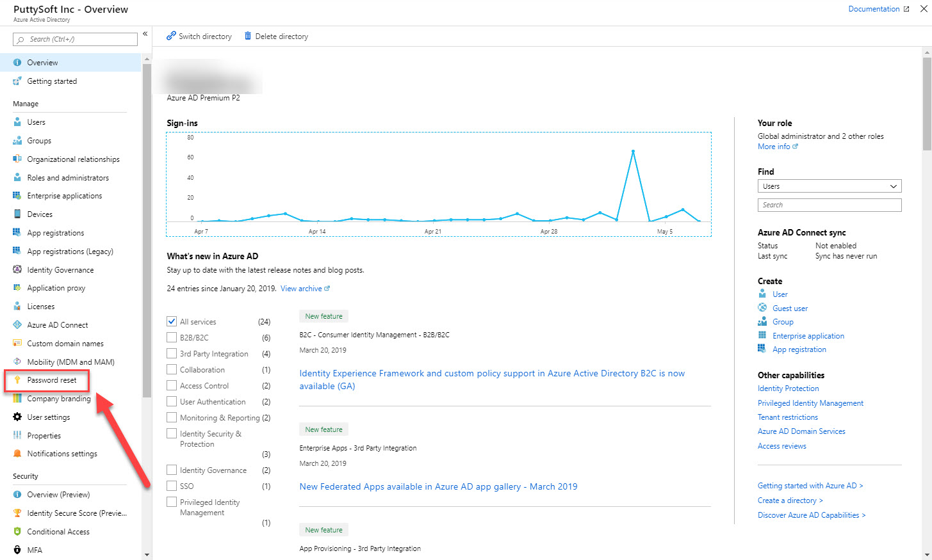The height and width of the screenshot is (560, 932).
Task: Click the Enterprise applications grid icon
Action: pyautogui.click(x=17, y=196)
